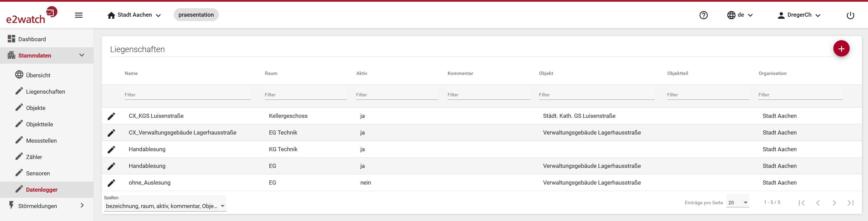Click the nein cell in ohne_Auslesung row

tap(365, 183)
